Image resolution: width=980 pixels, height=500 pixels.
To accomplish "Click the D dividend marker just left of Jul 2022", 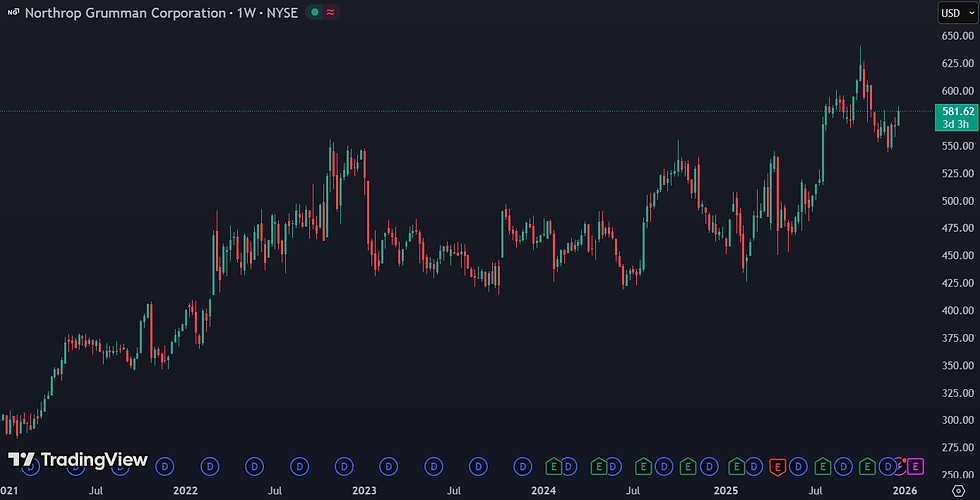I will [x=254, y=466].
